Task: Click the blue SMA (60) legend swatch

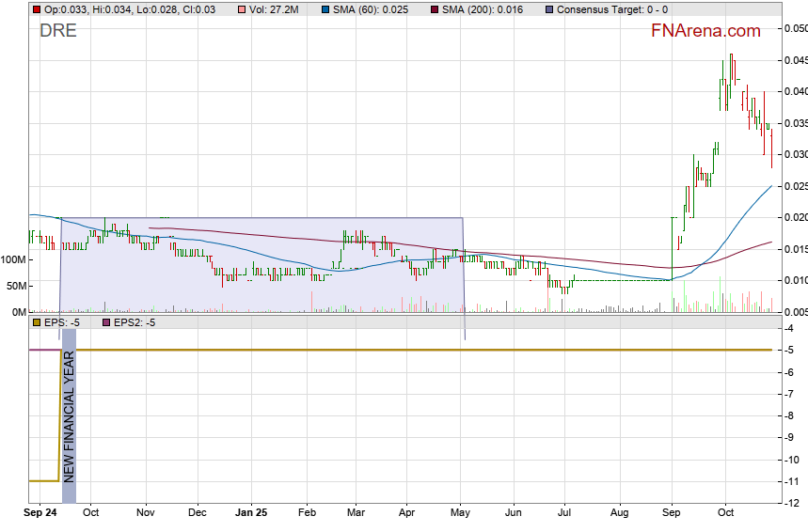Action: pos(327,9)
